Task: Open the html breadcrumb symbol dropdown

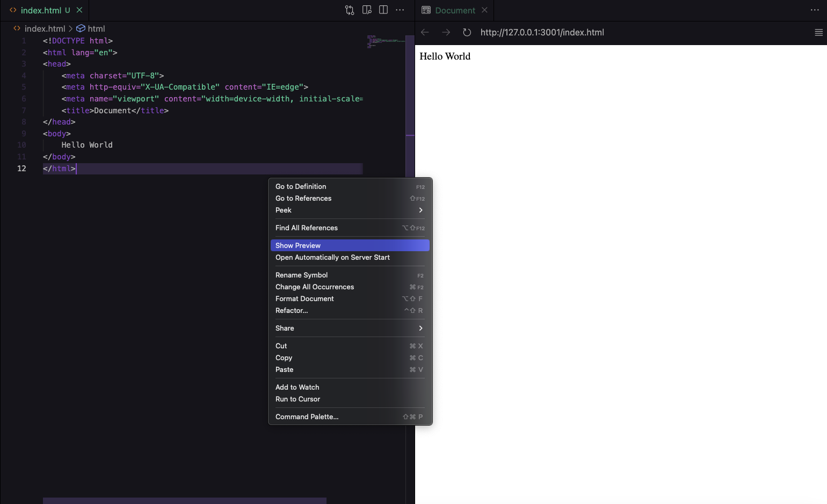Action: [96, 28]
